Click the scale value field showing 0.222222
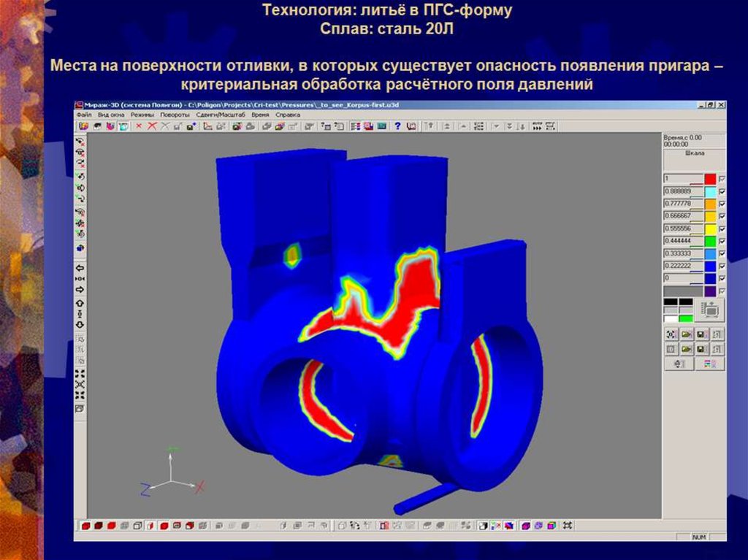748x560 pixels. click(683, 266)
